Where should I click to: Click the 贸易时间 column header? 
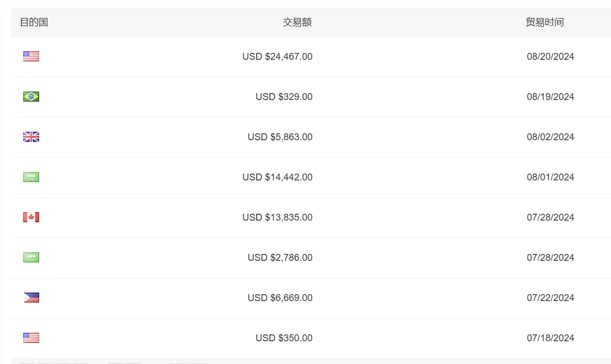(x=545, y=22)
